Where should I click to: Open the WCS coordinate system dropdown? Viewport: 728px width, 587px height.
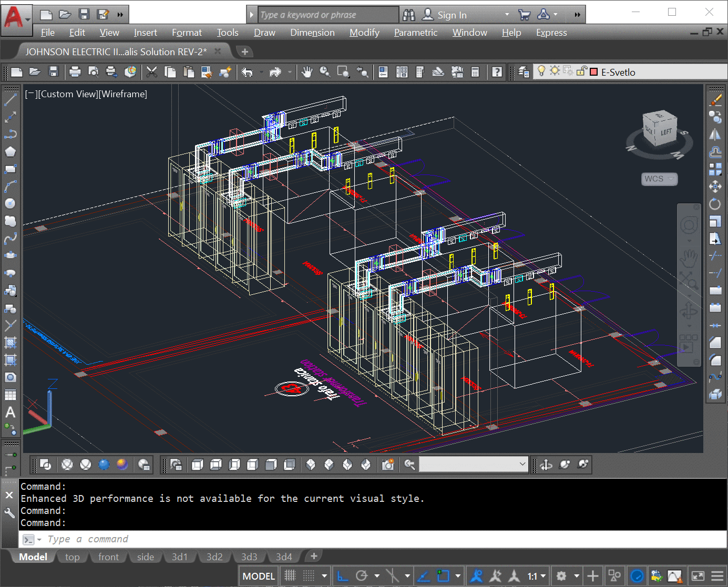point(659,179)
